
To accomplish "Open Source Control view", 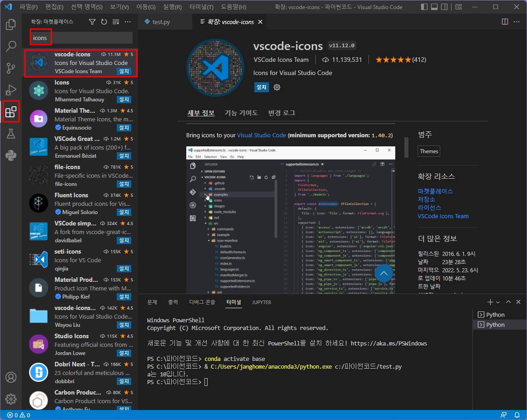I will click(x=11, y=68).
